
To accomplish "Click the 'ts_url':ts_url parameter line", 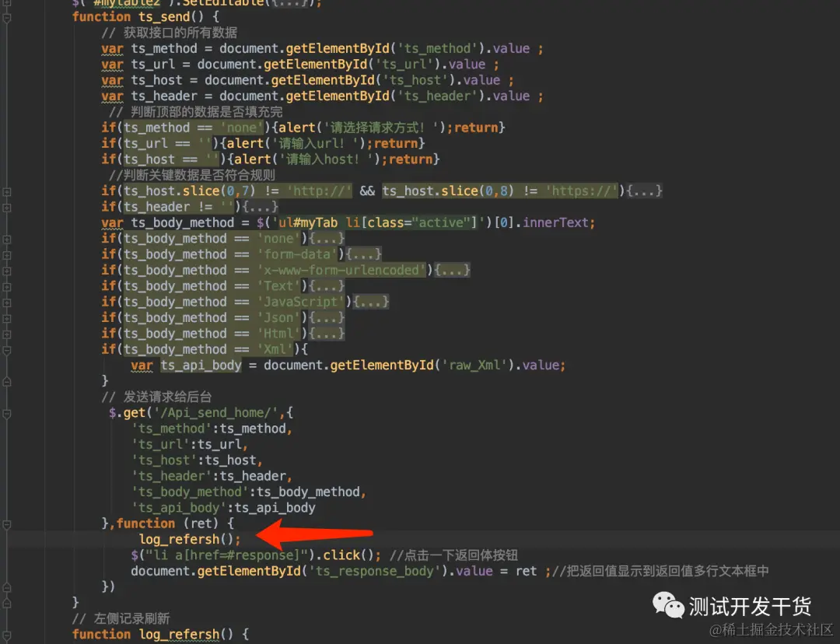I will [190, 444].
